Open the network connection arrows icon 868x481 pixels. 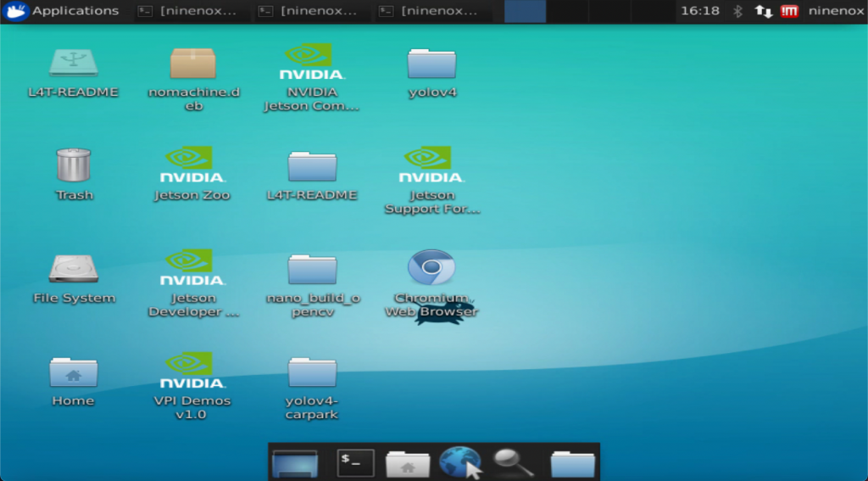pos(764,11)
